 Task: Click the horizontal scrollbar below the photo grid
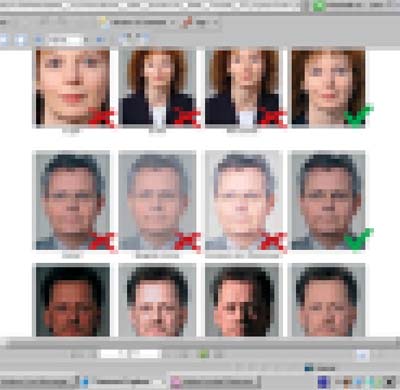coord(200,343)
